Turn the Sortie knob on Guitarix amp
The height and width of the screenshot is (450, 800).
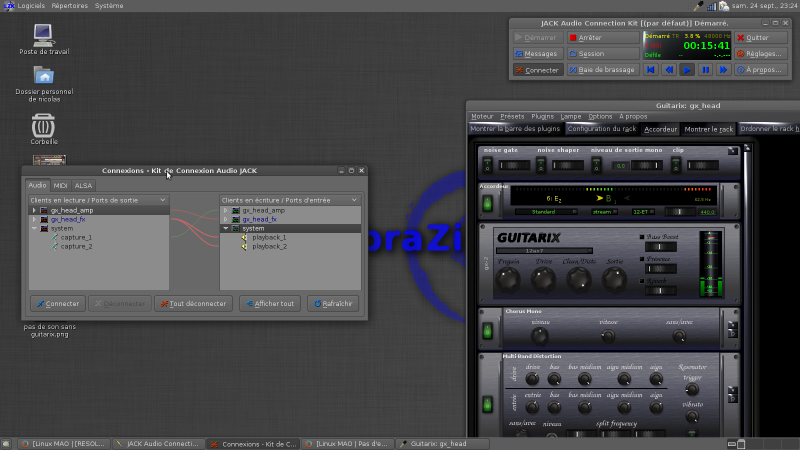(x=614, y=280)
